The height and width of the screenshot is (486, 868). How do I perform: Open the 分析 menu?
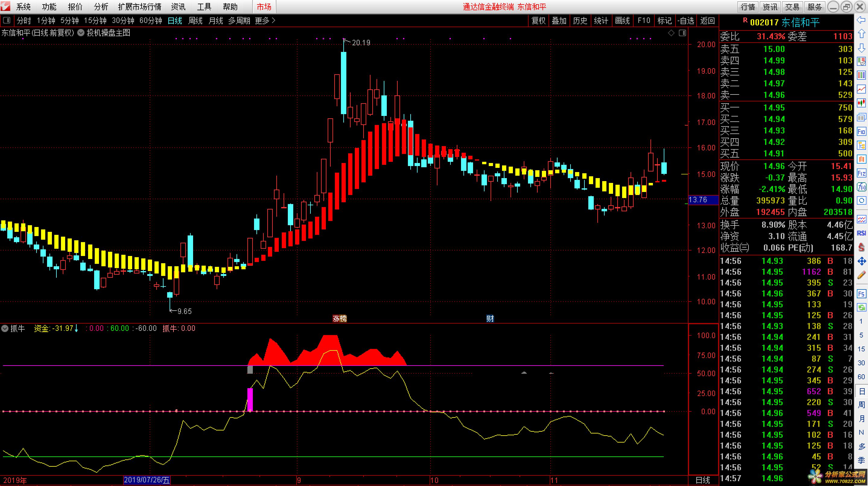(101, 6)
